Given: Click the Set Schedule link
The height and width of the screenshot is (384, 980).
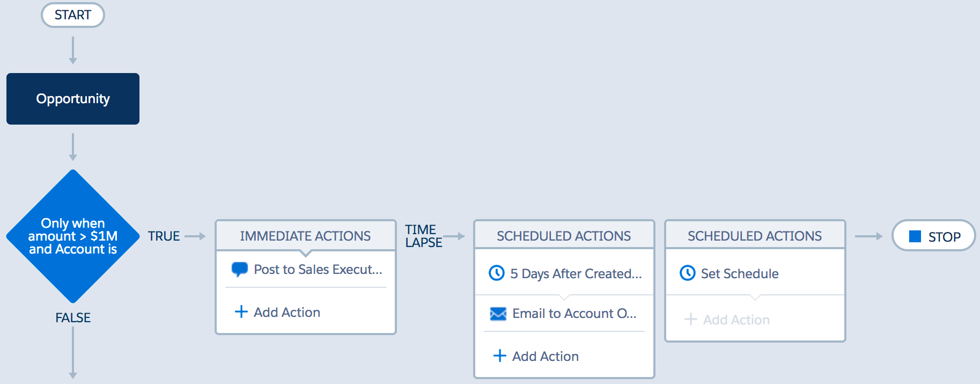Looking at the screenshot, I should (x=739, y=274).
